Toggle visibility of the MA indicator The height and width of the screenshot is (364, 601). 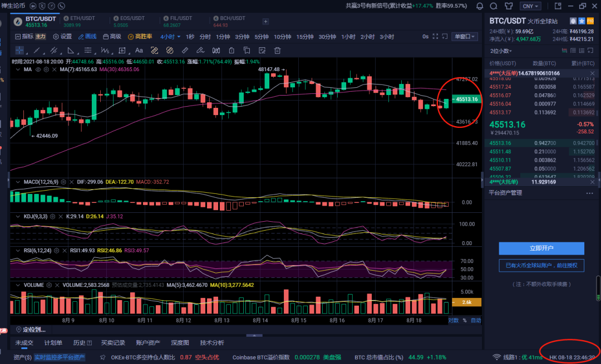(x=38, y=69)
